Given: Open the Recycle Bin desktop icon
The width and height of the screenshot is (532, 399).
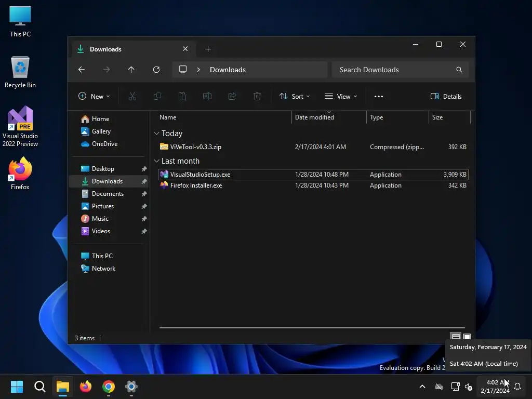Looking at the screenshot, I should pos(20,72).
